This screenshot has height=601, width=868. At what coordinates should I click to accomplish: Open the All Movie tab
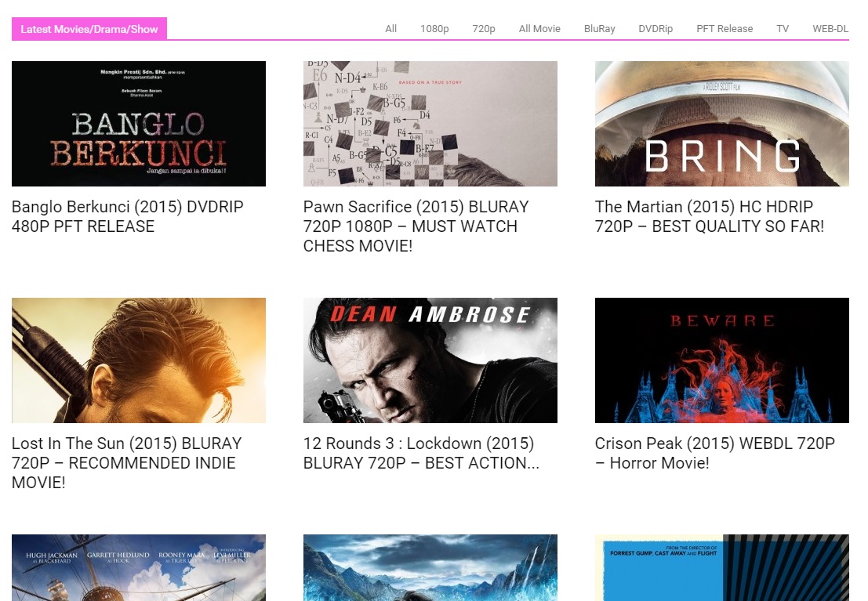[539, 29]
